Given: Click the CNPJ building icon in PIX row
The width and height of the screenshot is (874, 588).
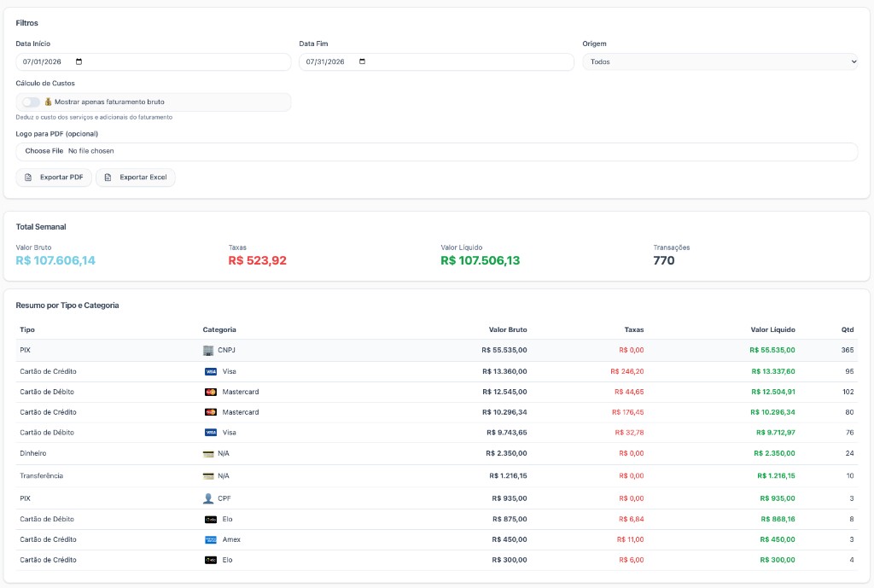Looking at the screenshot, I should (x=208, y=351).
